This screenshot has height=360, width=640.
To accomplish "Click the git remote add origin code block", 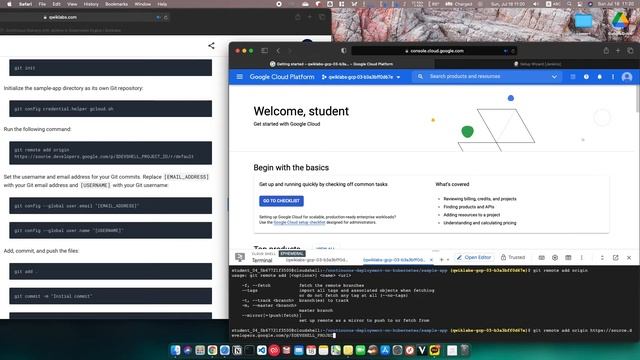I will click(x=111, y=153).
